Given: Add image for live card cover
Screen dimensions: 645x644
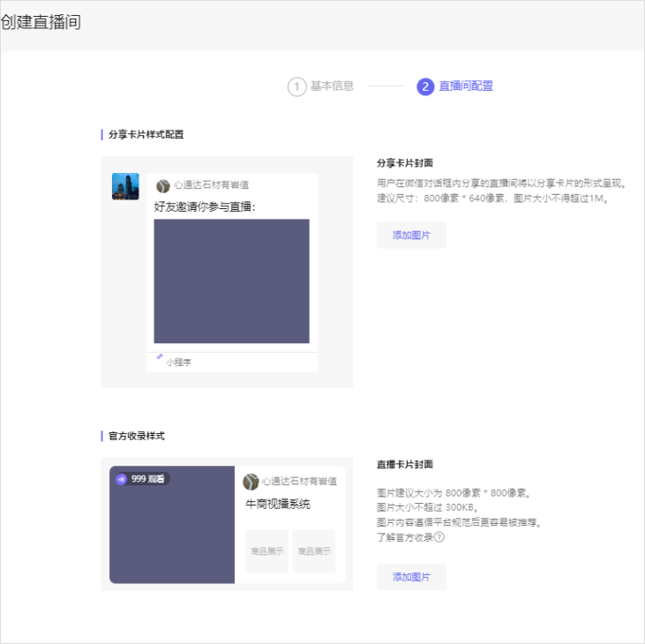Looking at the screenshot, I should tap(411, 577).
